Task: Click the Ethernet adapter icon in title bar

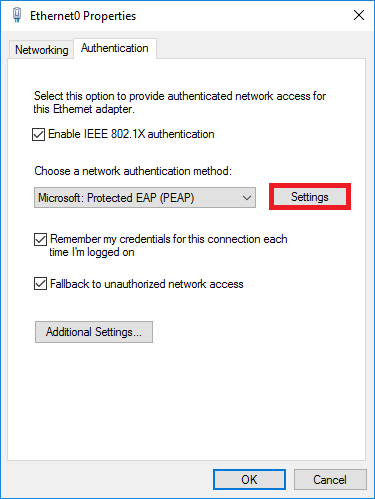Action: click(x=17, y=15)
